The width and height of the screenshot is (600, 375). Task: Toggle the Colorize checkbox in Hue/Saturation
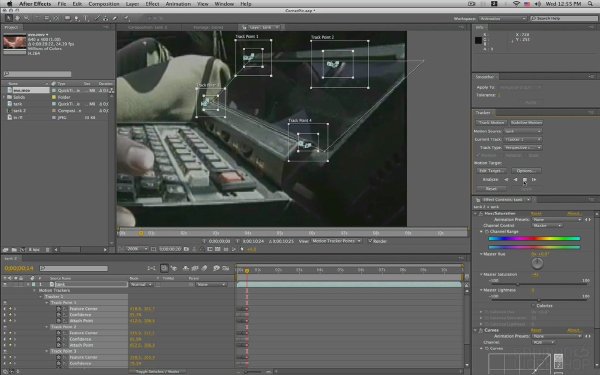pyautogui.click(x=533, y=306)
